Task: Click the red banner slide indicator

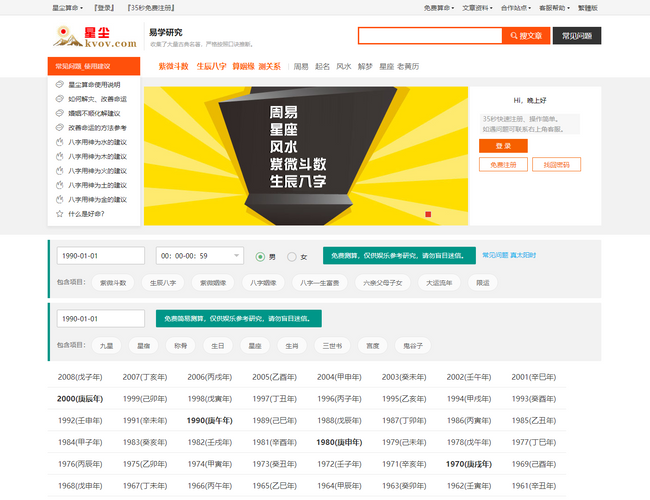Action: tap(428, 214)
